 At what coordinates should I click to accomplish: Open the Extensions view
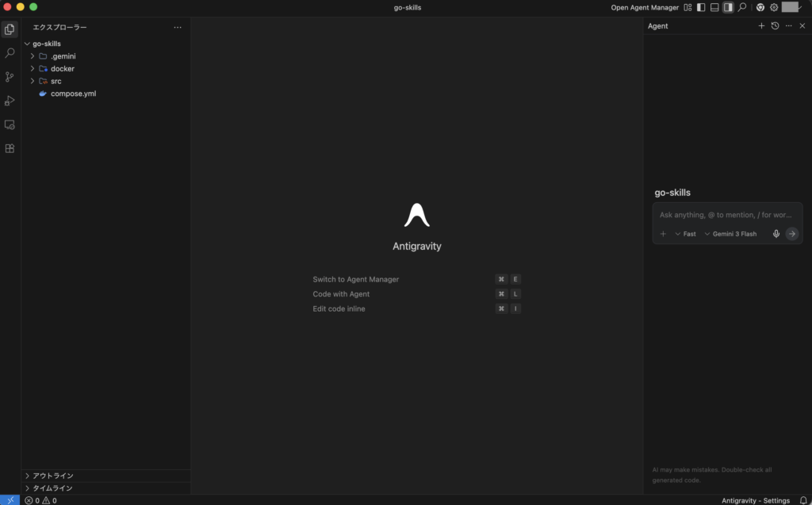(x=10, y=148)
